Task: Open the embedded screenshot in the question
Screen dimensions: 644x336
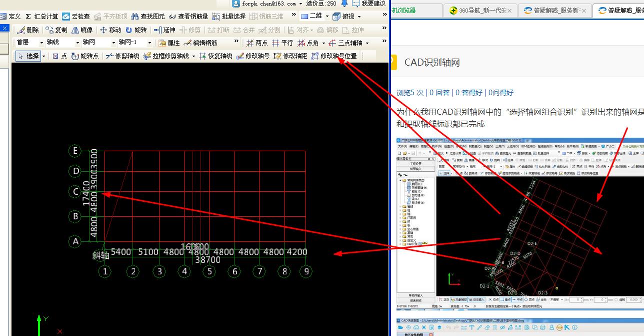Action: coord(520,224)
